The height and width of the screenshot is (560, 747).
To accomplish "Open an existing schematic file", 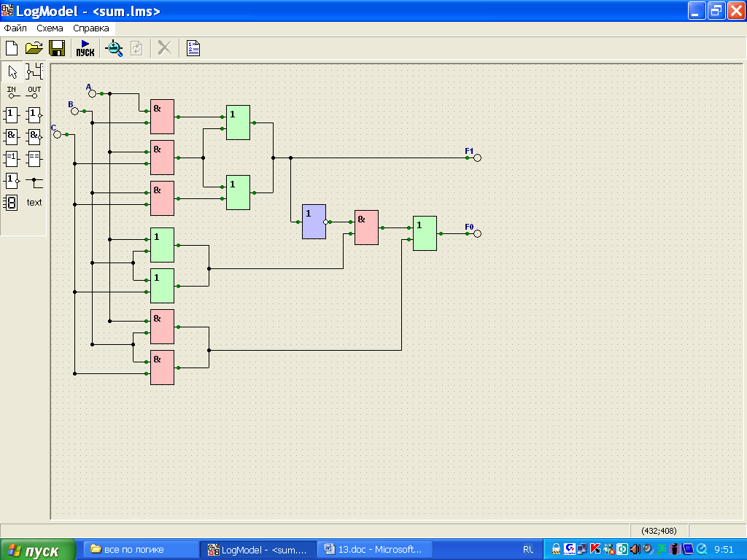I will (x=34, y=48).
